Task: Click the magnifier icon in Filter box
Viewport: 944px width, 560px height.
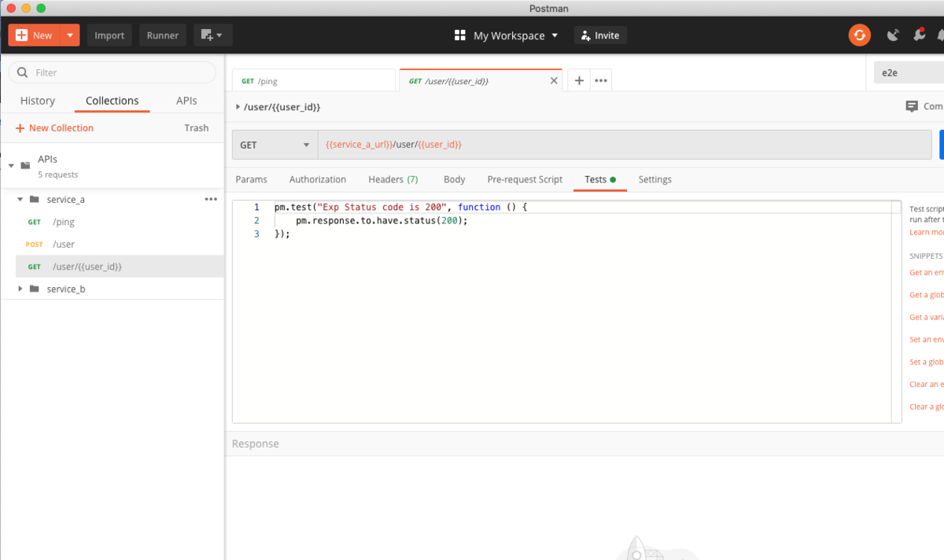Action: tap(23, 72)
